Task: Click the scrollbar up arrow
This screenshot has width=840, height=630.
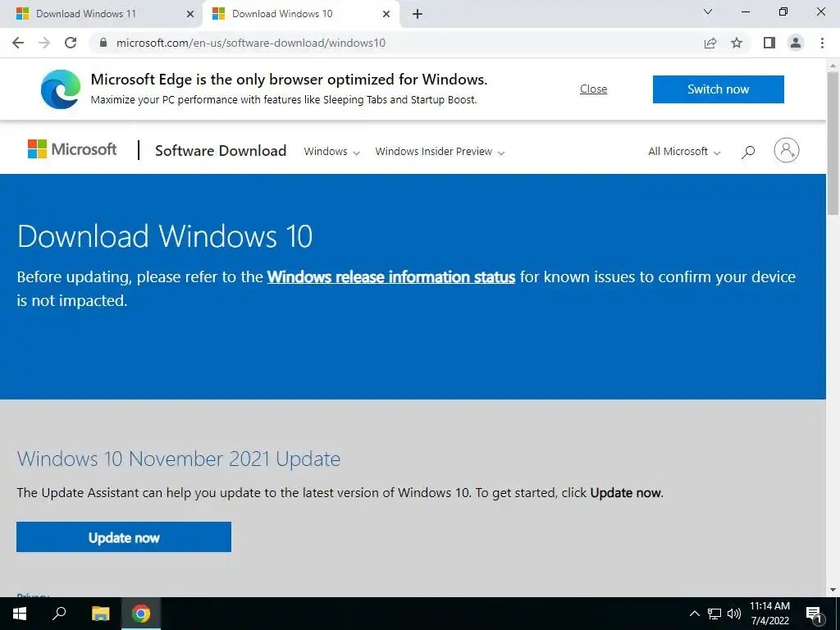Action: [833, 64]
